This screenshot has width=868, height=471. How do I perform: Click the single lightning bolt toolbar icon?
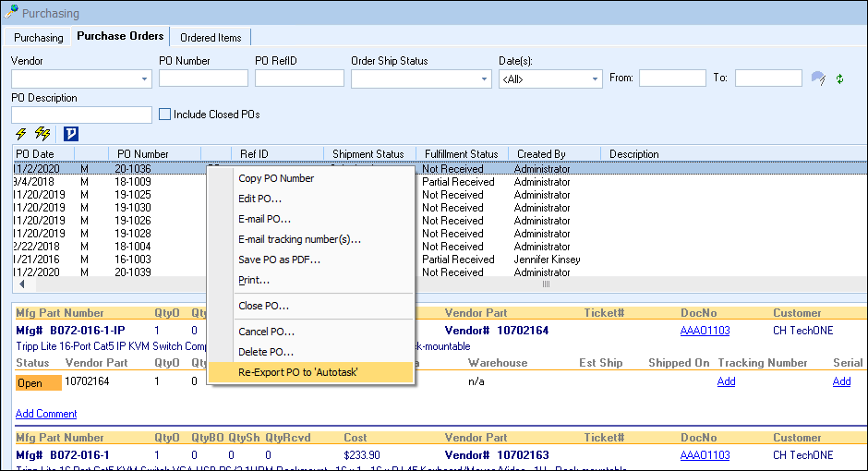(21, 134)
